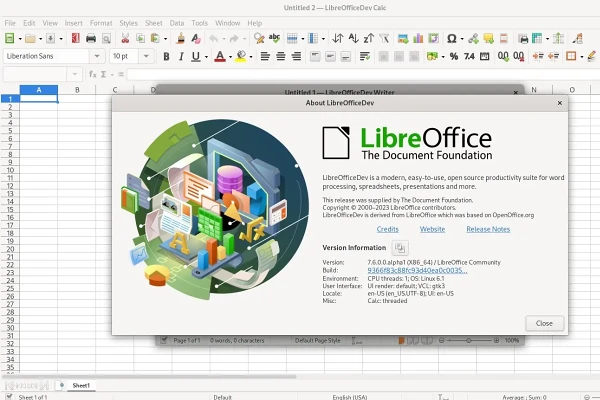
Task: Click the Copy icon in toolbar
Action: point(140,38)
